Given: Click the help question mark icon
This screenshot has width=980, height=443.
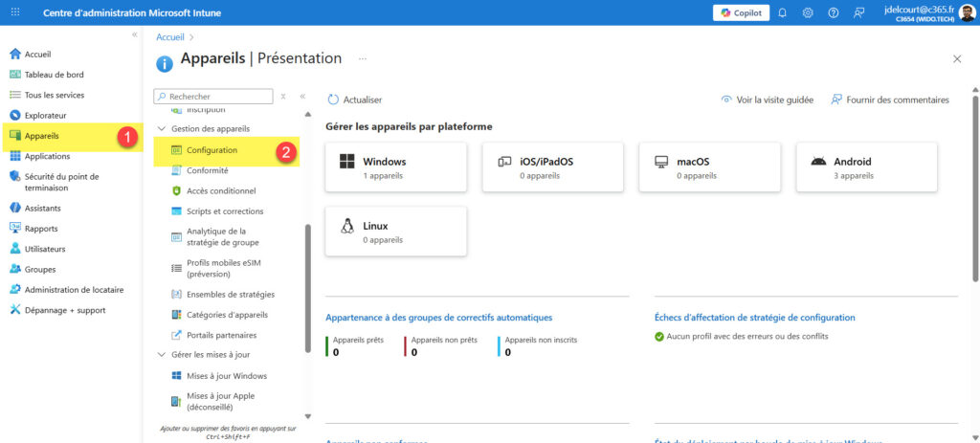Looking at the screenshot, I should point(833,12).
